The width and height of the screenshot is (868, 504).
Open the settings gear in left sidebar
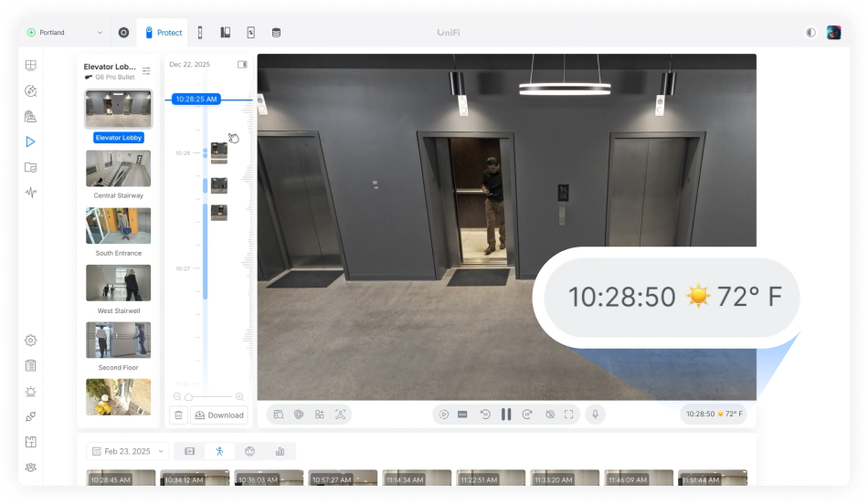30,341
